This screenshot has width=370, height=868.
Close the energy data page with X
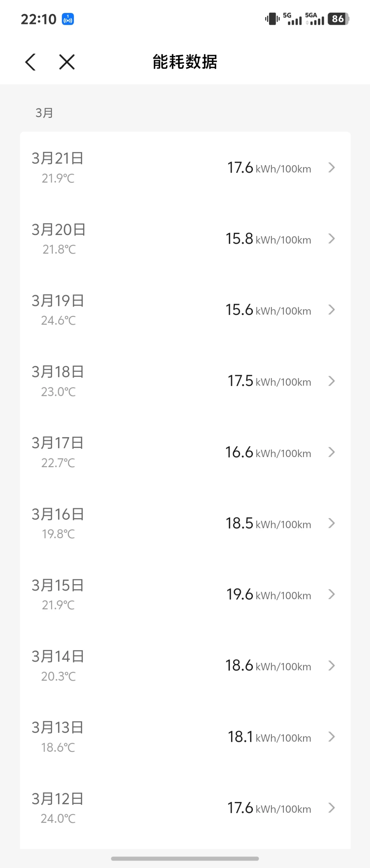coord(67,62)
